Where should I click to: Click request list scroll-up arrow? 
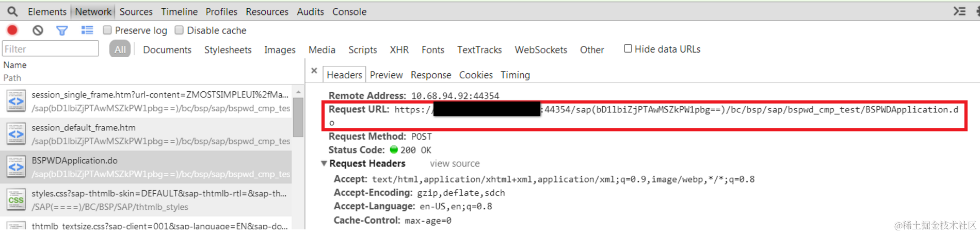(x=298, y=91)
